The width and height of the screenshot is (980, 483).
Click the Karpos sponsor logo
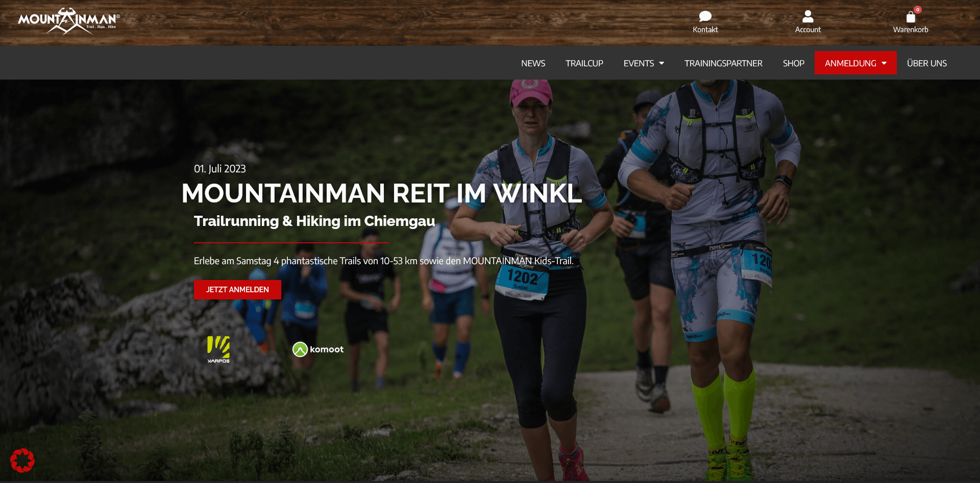218,349
